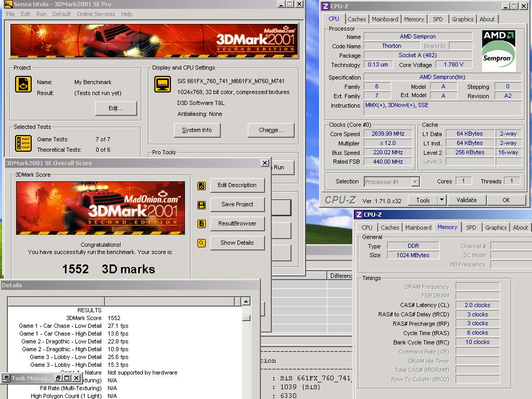Click the Validate button in CPU-Z
Screen dimensions: 532x399
tap(467, 200)
